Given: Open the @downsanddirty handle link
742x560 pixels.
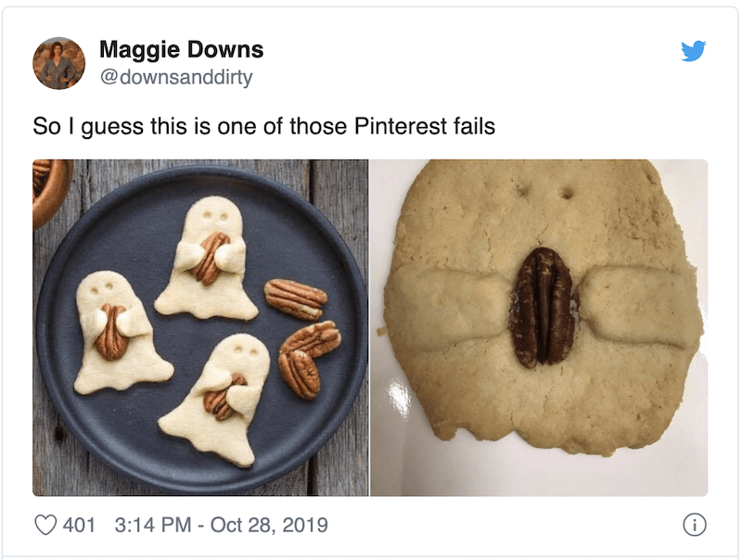Looking at the screenshot, I should (175, 77).
